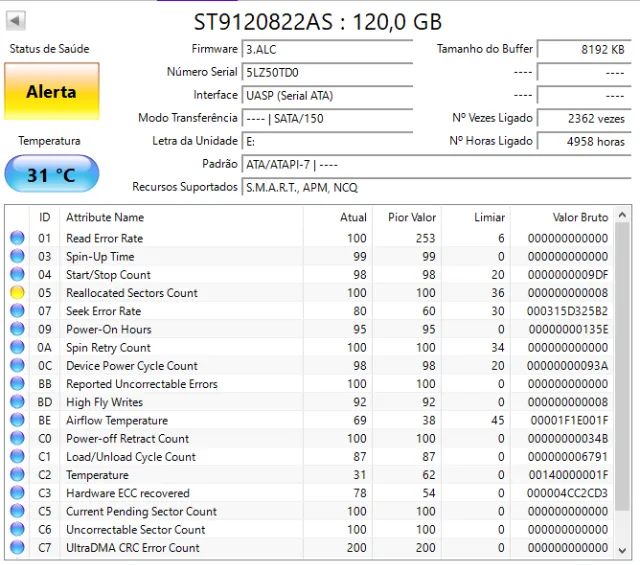Select threshold value 45 in Airflow Temperature row
The height and width of the screenshot is (565, 640).
tap(498, 420)
